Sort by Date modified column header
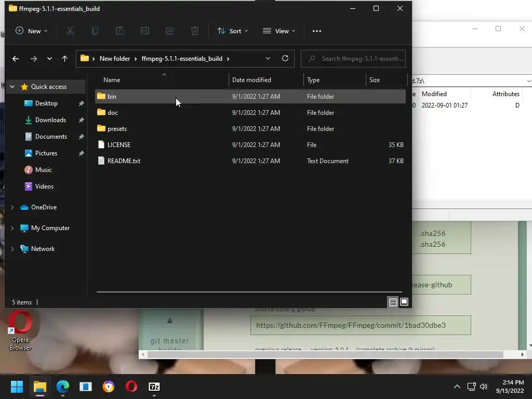The height and width of the screenshot is (399, 532). point(266,79)
